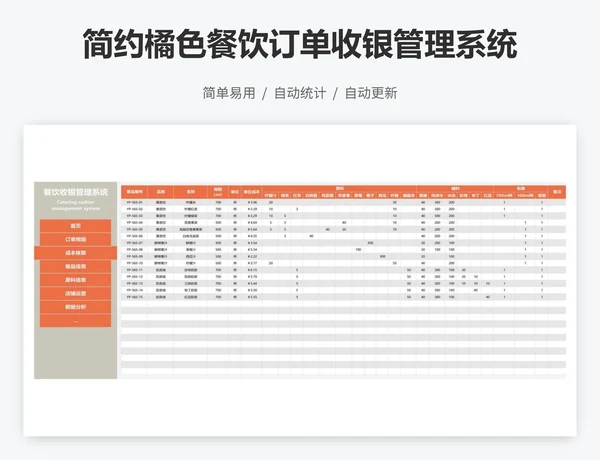Open 餐品信息 from the sidebar
This screenshot has width=600, height=460.
click(76, 267)
